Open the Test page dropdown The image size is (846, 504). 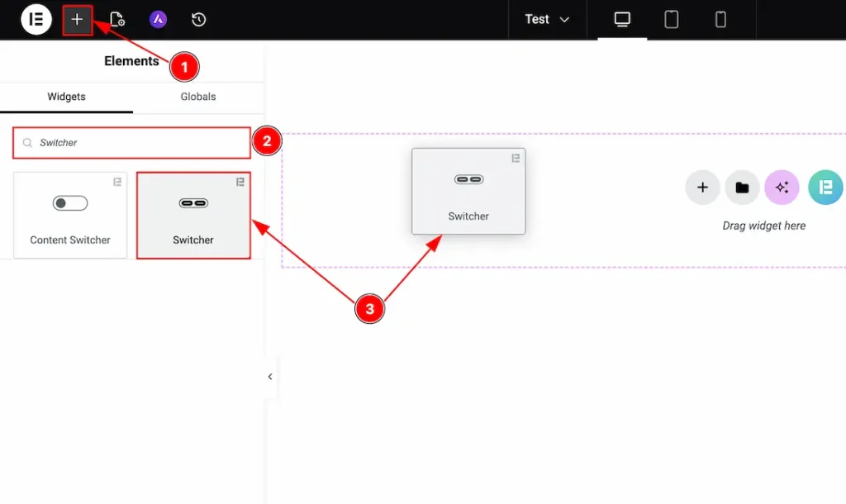click(x=546, y=19)
